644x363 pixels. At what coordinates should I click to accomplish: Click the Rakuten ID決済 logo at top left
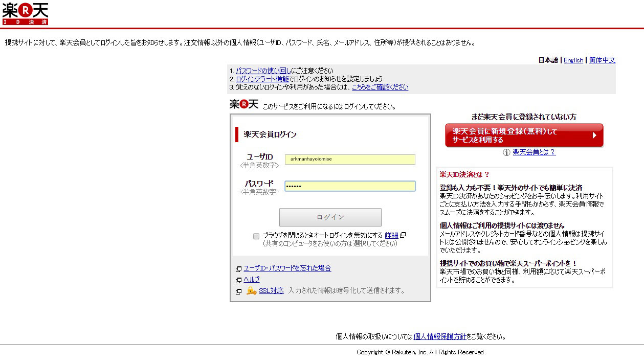[x=25, y=14]
